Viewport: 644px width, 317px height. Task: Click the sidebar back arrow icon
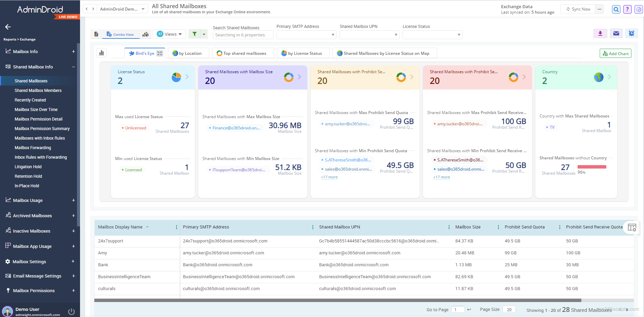(x=8, y=27)
